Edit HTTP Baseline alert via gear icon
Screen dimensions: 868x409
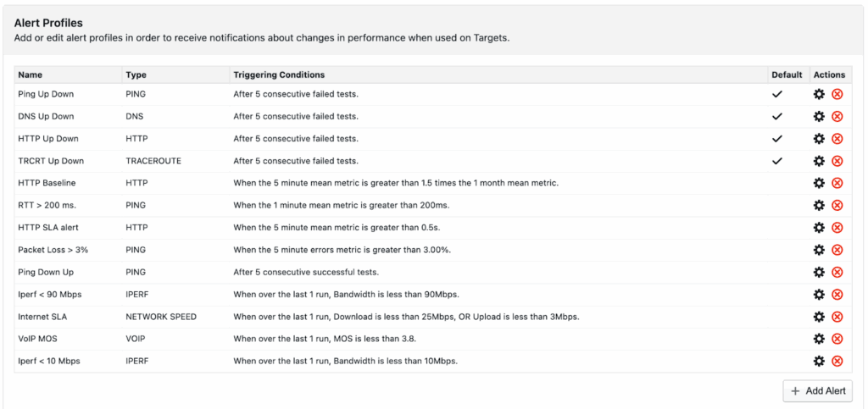(x=819, y=183)
